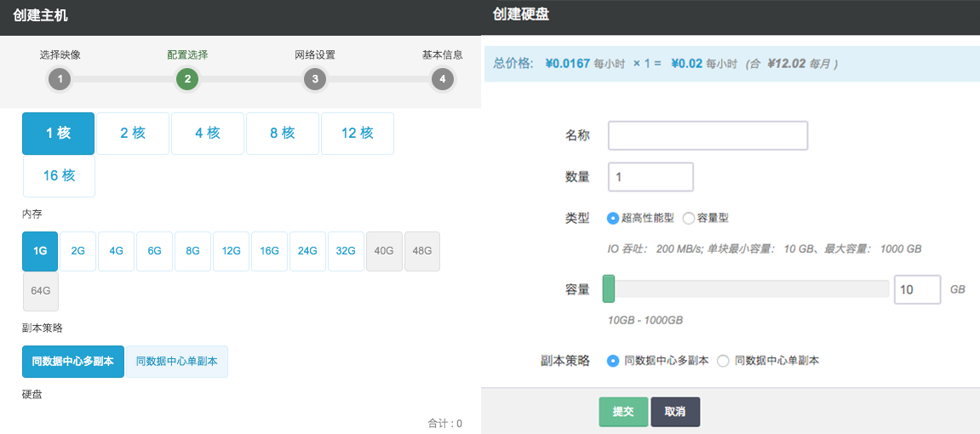Choose 6G memory
980x434 pixels.
click(154, 251)
